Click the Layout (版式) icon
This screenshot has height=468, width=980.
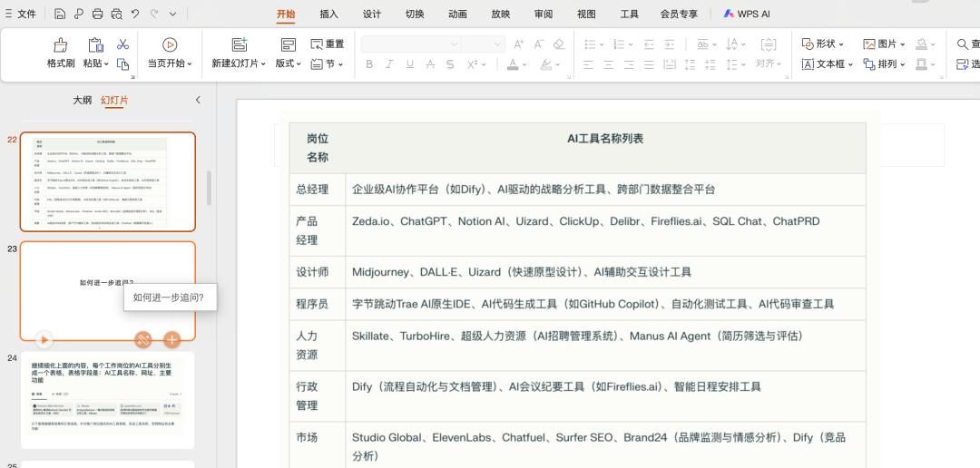click(x=289, y=44)
